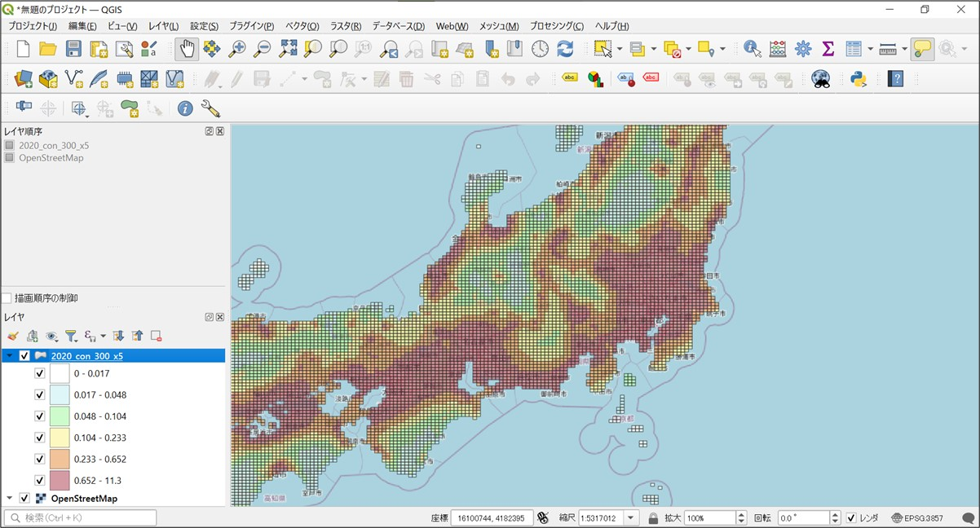This screenshot has height=528, width=980.
Task: Activate the Zoom In magnifier tool
Action: pyautogui.click(x=237, y=49)
